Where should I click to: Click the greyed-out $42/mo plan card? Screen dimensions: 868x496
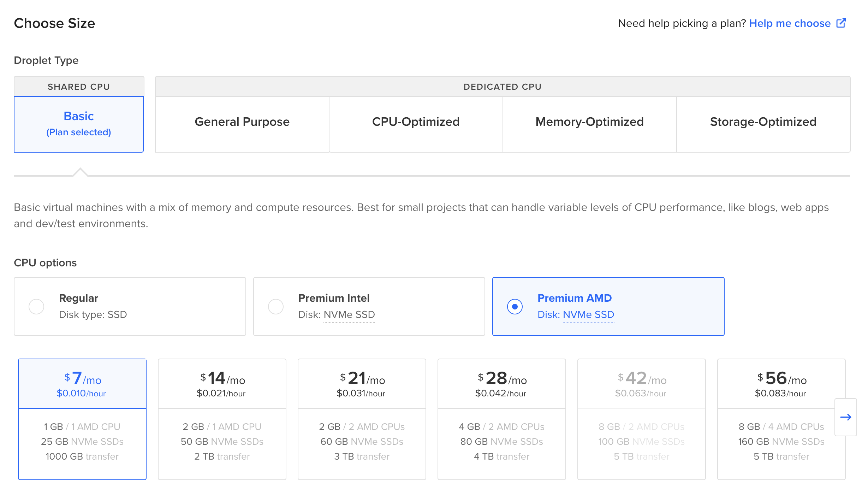(642, 419)
